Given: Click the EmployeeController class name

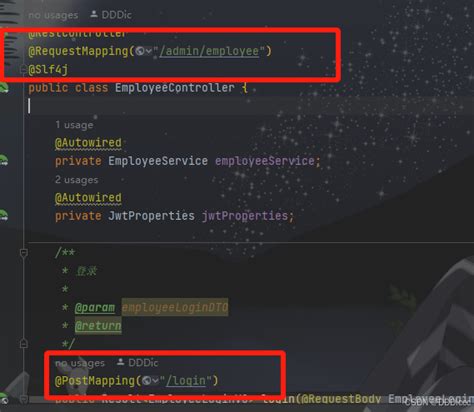Looking at the screenshot, I should 175,88.
